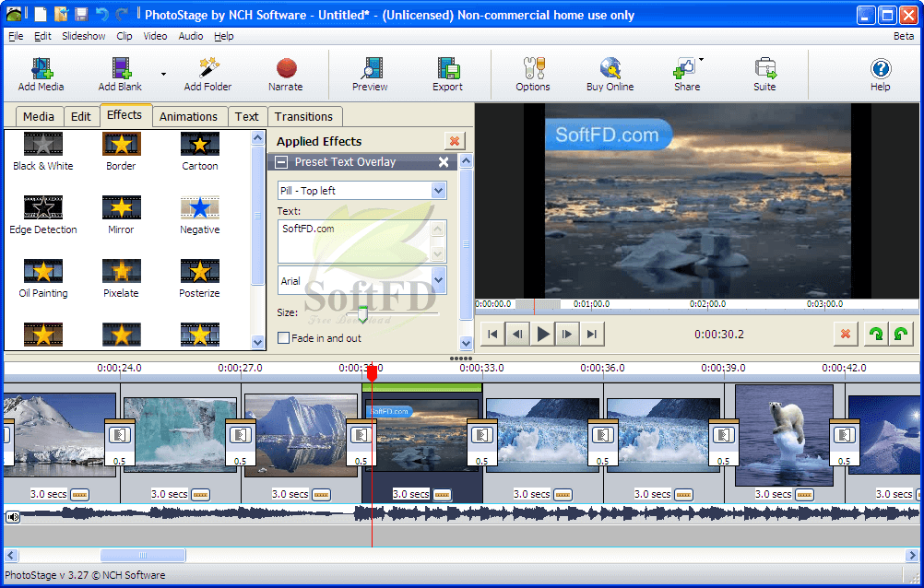Click the play button under preview

pos(542,334)
